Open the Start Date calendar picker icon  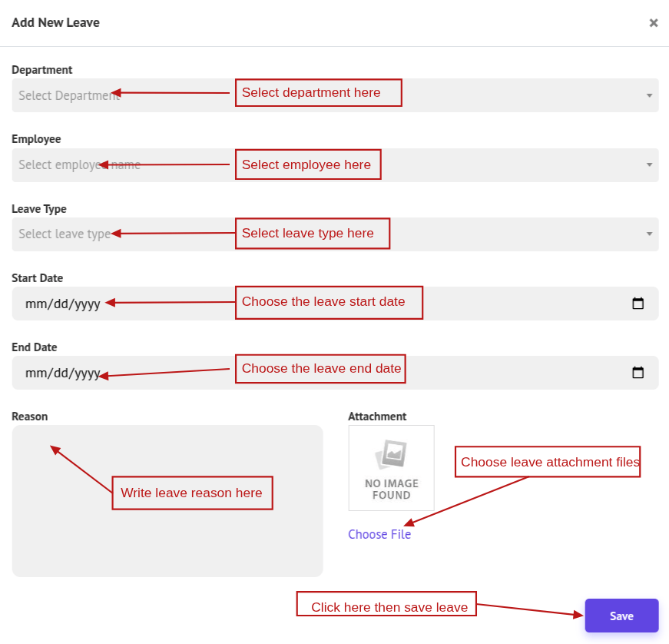pos(638,304)
